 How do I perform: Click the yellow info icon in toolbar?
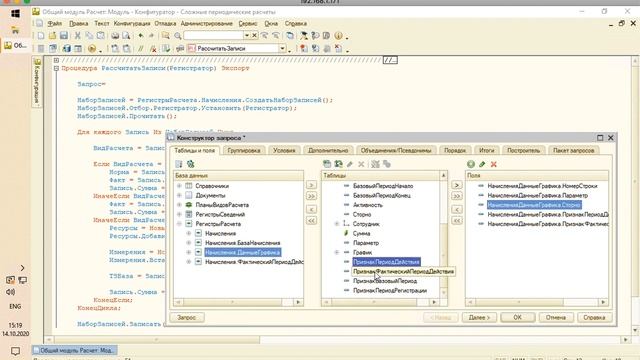tap(338, 36)
